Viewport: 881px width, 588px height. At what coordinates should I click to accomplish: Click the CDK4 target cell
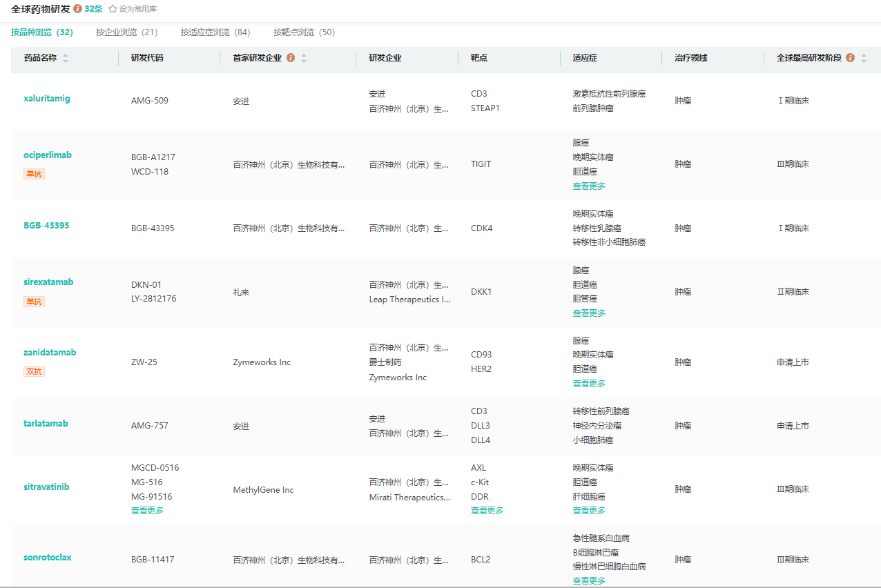(x=482, y=228)
